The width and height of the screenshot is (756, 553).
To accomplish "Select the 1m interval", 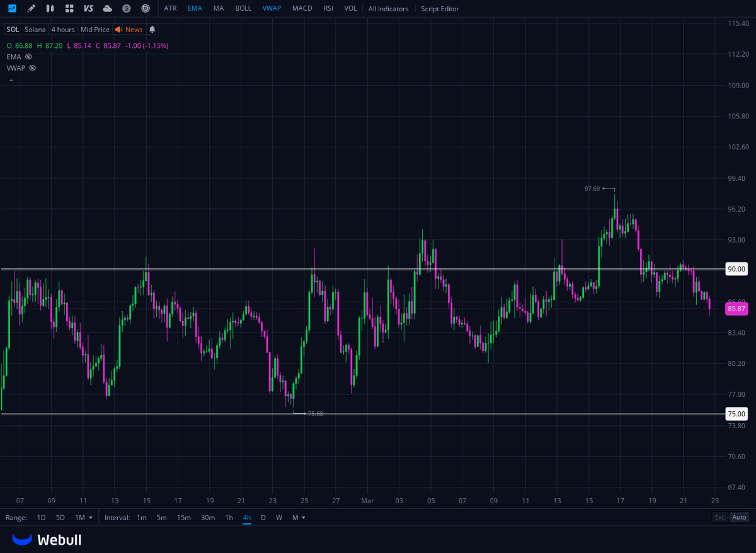I will 142,517.
